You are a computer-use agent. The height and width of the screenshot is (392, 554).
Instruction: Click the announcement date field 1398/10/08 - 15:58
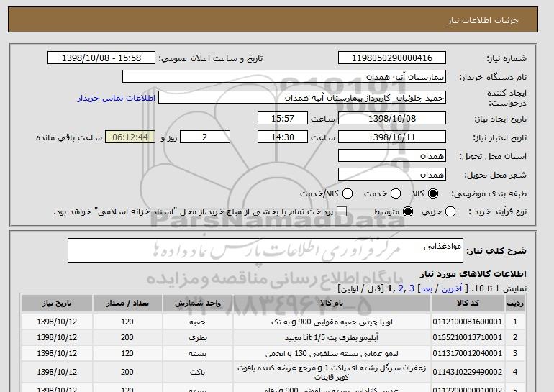pyautogui.click(x=101, y=58)
